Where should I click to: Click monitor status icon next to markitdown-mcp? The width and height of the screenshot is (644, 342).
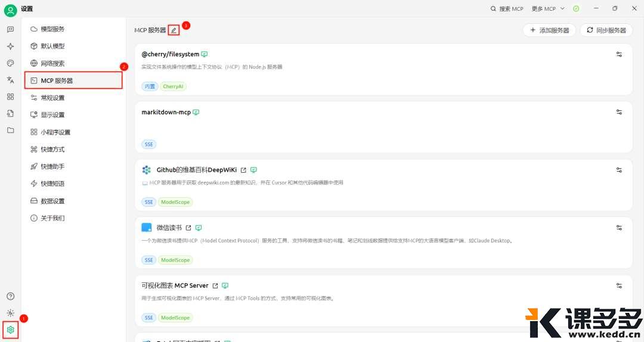coord(196,112)
